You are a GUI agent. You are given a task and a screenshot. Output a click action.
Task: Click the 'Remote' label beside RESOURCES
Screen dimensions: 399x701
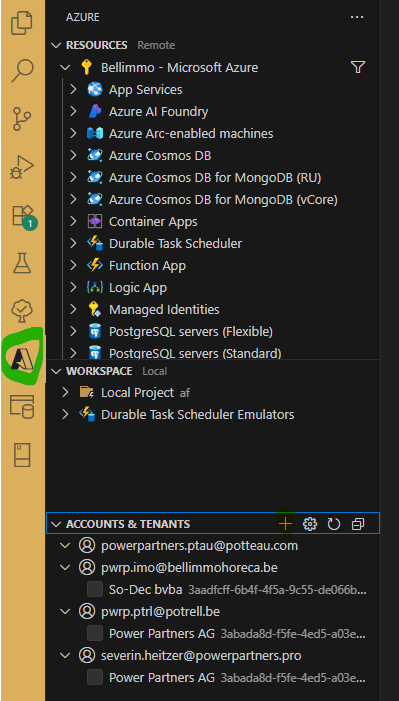tap(156, 45)
